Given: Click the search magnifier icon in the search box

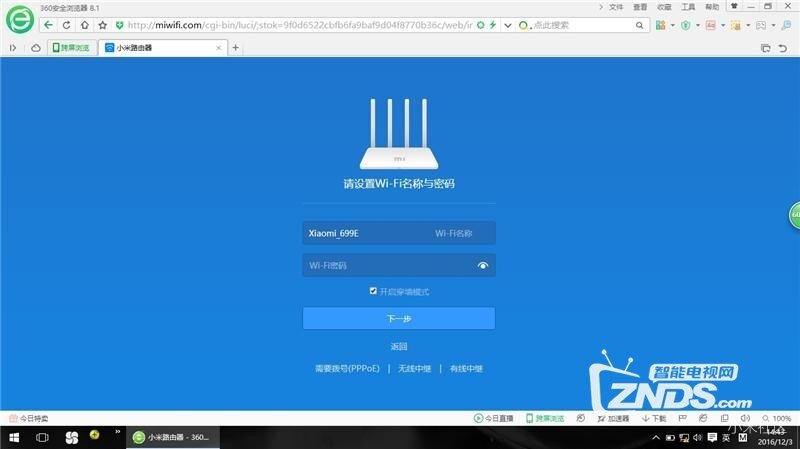Looking at the screenshot, I should [x=639, y=25].
